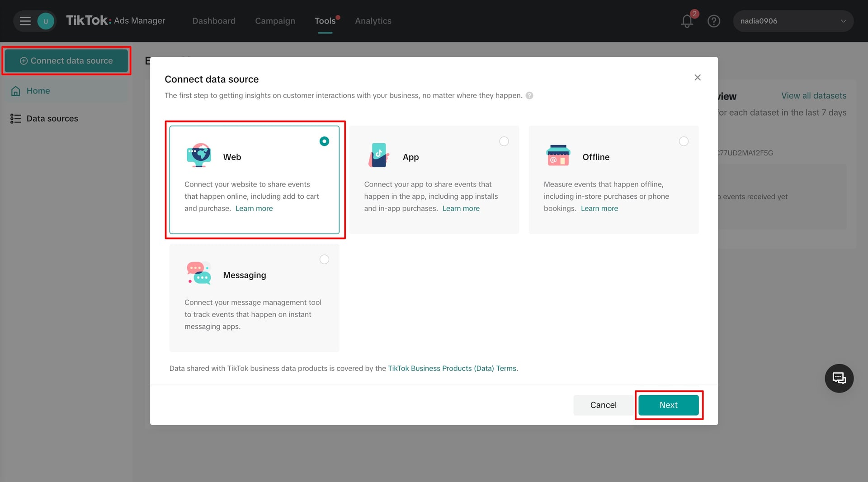The height and width of the screenshot is (482, 868).
Task: Close the Connect data source dialog
Action: tap(698, 78)
